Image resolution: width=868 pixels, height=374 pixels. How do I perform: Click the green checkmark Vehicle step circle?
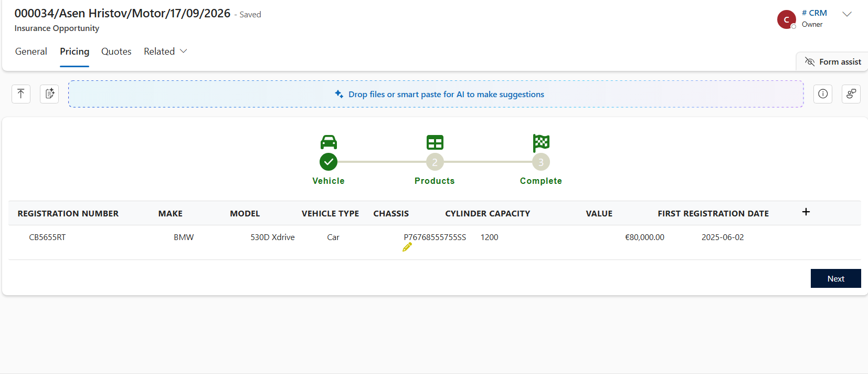tap(329, 162)
